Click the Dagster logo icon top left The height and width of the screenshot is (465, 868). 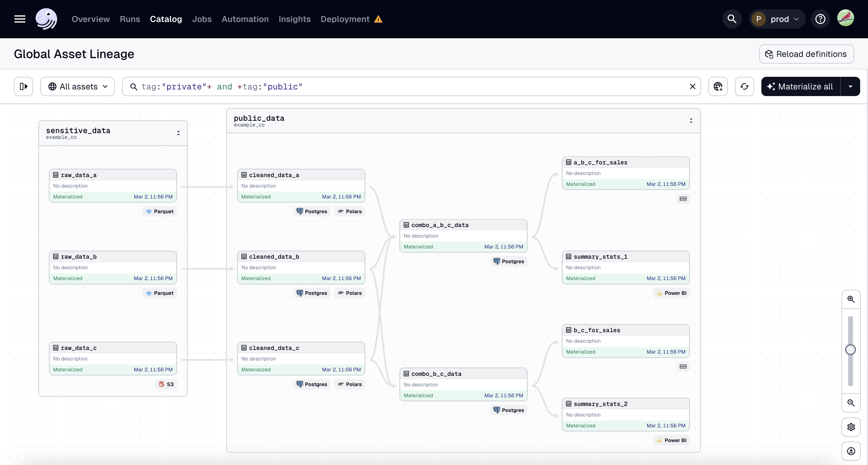(46, 19)
